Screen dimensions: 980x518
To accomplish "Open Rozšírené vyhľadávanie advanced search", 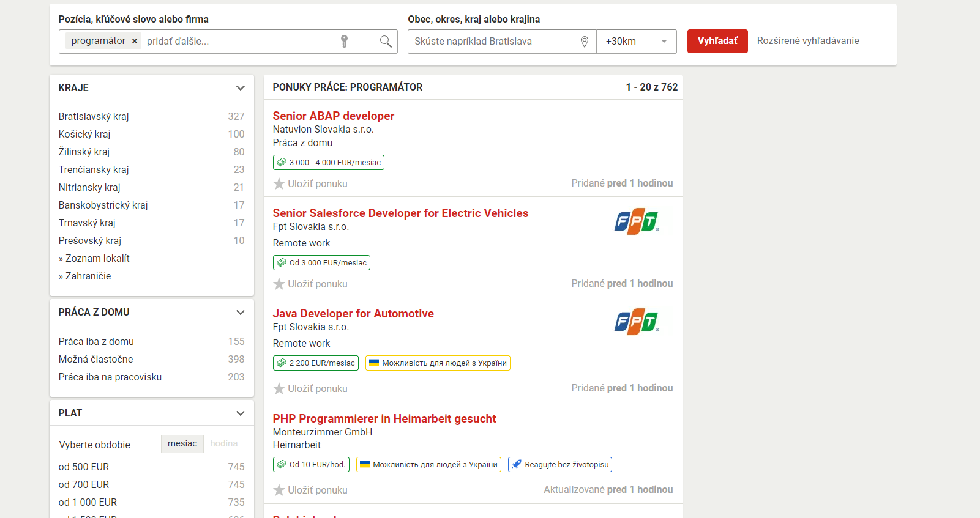I will coord(807,41).
